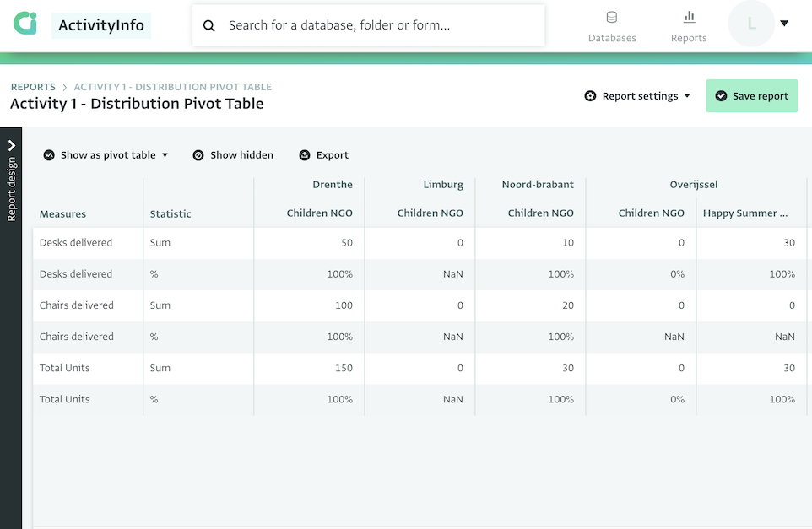Click the search magnifier icon
This screenshot has width=812, height=529.
point(208,25)
